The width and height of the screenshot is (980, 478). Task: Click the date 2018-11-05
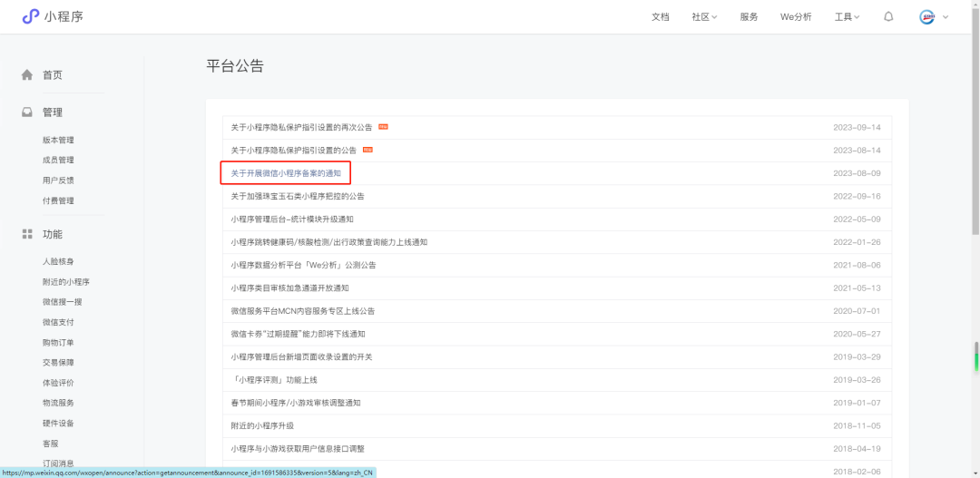point(857,425)
